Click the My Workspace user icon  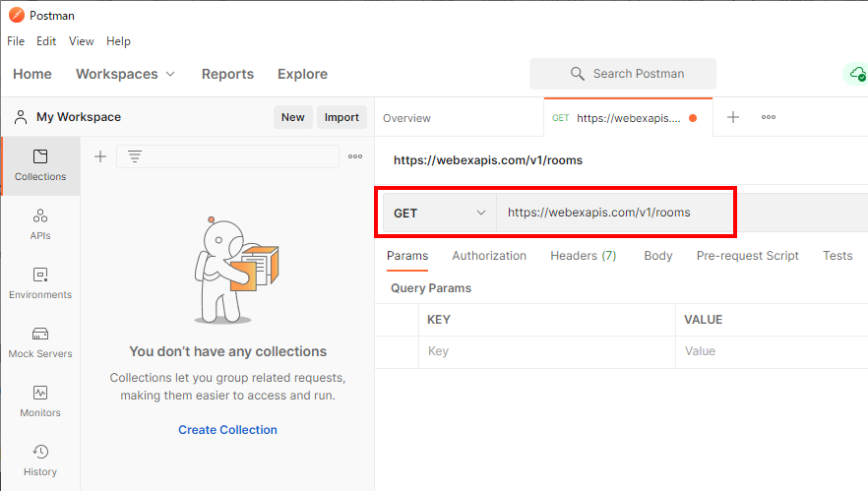[21, 117]
